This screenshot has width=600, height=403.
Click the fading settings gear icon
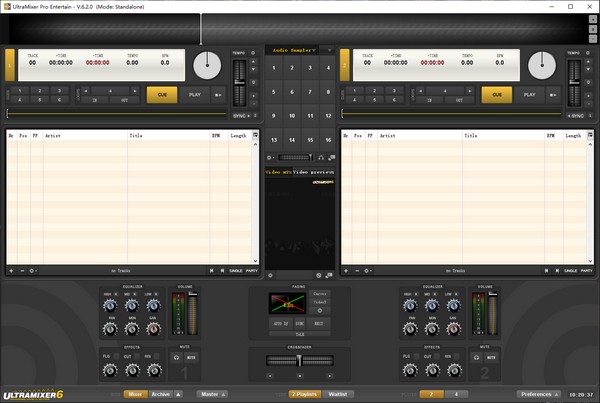click(320, 311)
